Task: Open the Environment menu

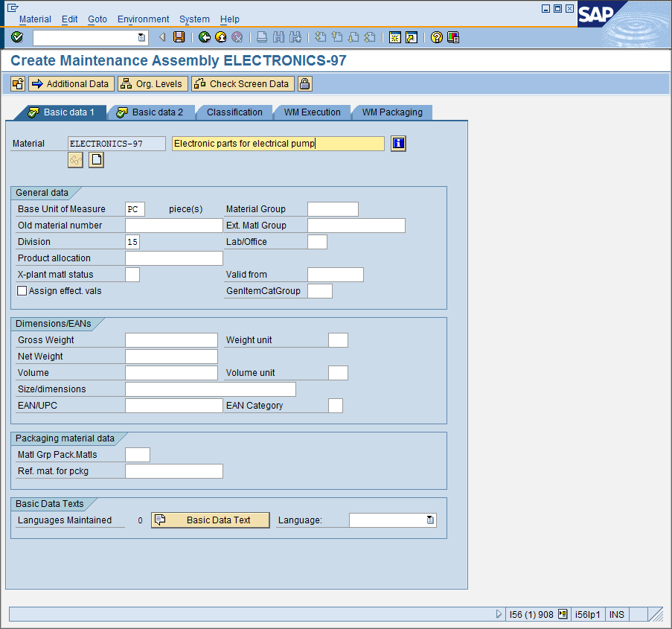Action: coord(143,19)
